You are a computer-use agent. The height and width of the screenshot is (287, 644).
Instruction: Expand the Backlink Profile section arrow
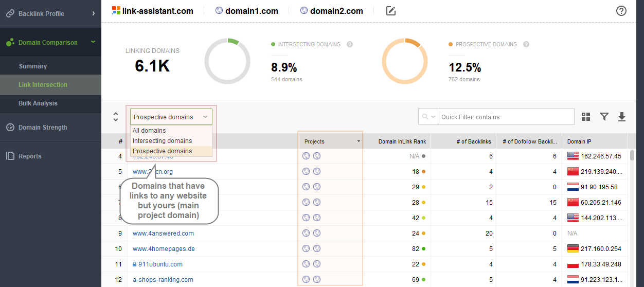click(x=93, y=13)
